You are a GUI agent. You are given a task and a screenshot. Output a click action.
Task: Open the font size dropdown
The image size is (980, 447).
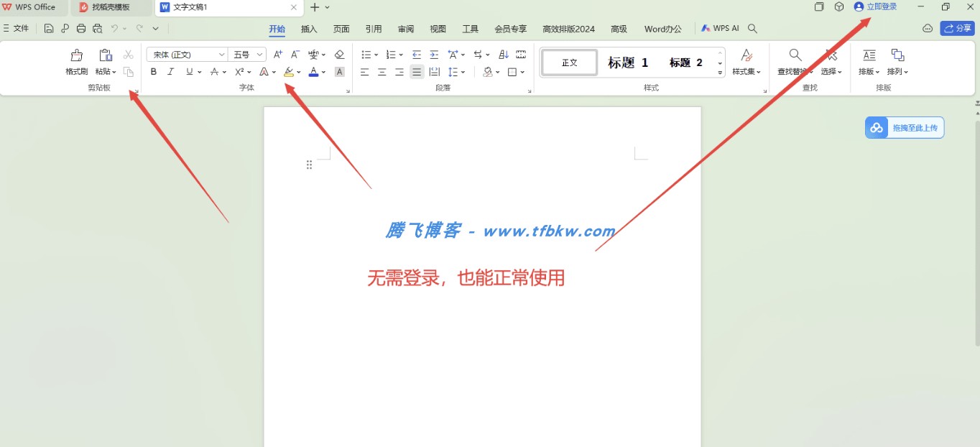pyautogui.click(x=259, y=54)
